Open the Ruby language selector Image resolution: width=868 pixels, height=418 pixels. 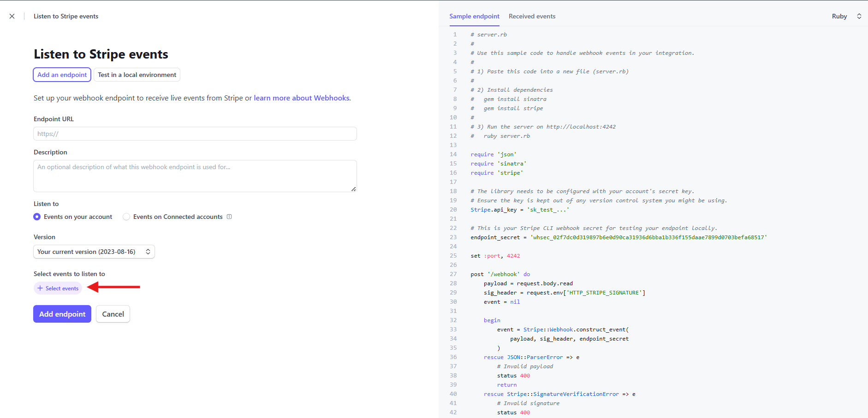[846, 16]
